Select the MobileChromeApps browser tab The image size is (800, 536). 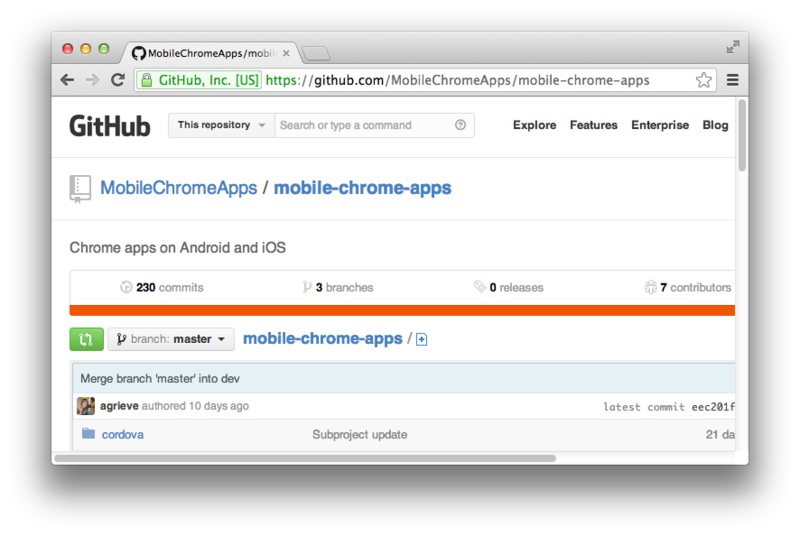pyautogui.click(x=211, y=53)
